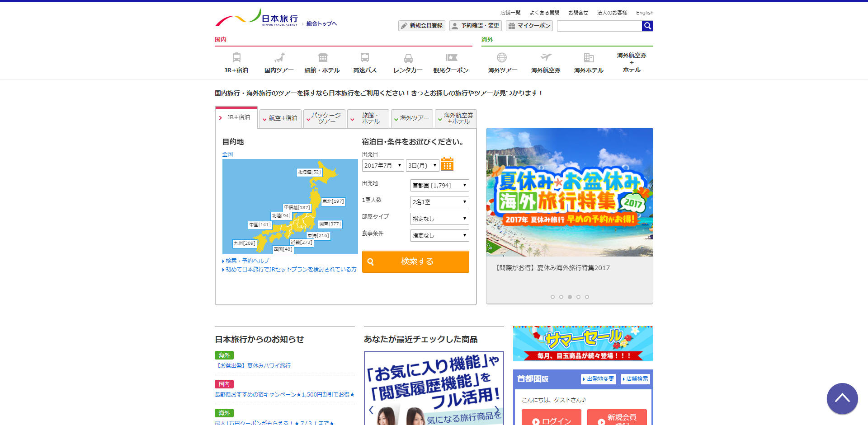Open the orange calendar picker icon

(x=447, y=164)
